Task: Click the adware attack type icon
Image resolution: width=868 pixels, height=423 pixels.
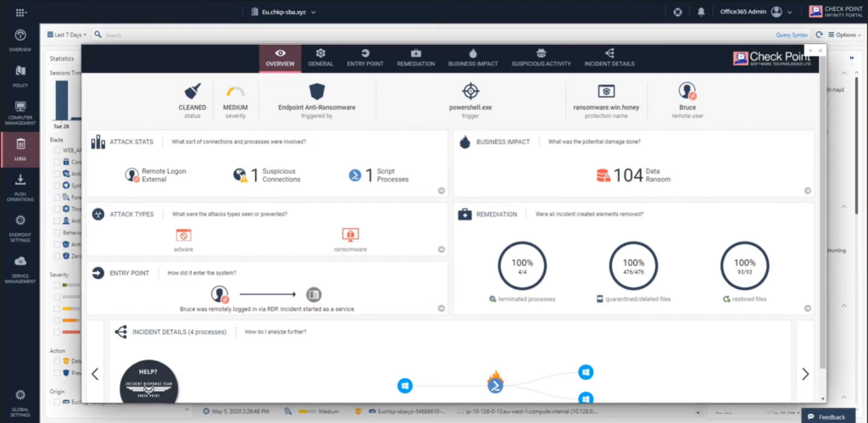Action: [x=183, y=236]
